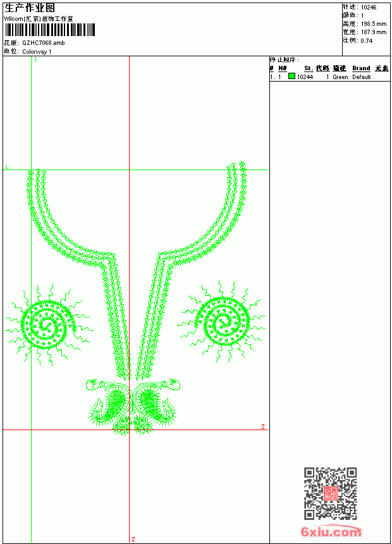Click the green thread color swatch

291,76
